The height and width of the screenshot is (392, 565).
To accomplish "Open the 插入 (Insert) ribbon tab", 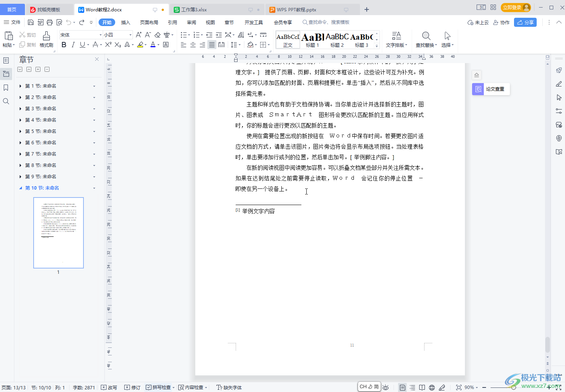I will click(125, 22).
